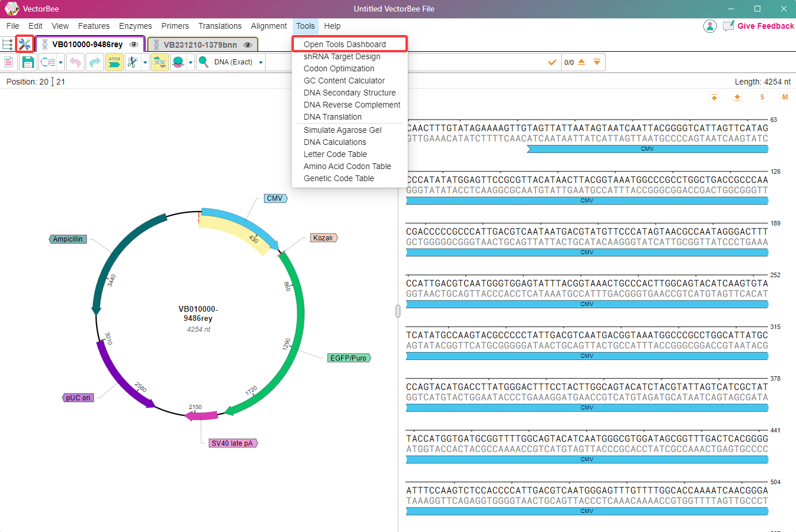Image resolution: width=796 pixels, height=532 pixels.
Task: Select DNA Secondary Structure
Action: tap(350, 93)
